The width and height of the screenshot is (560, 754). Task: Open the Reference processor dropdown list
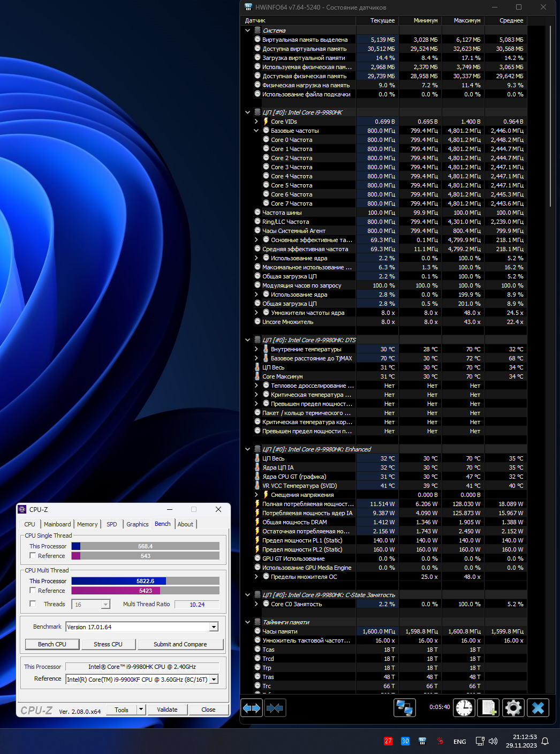(x=214, y=680)
